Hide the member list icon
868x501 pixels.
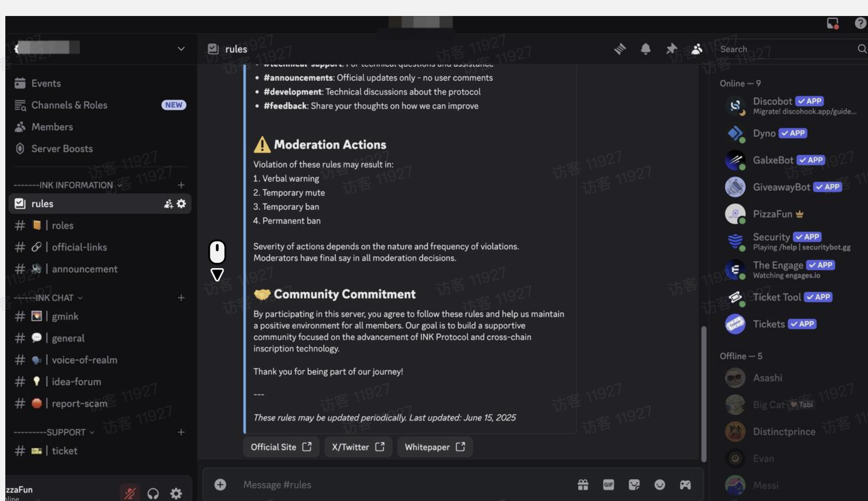pyautogui.click(x=698, y=49)
